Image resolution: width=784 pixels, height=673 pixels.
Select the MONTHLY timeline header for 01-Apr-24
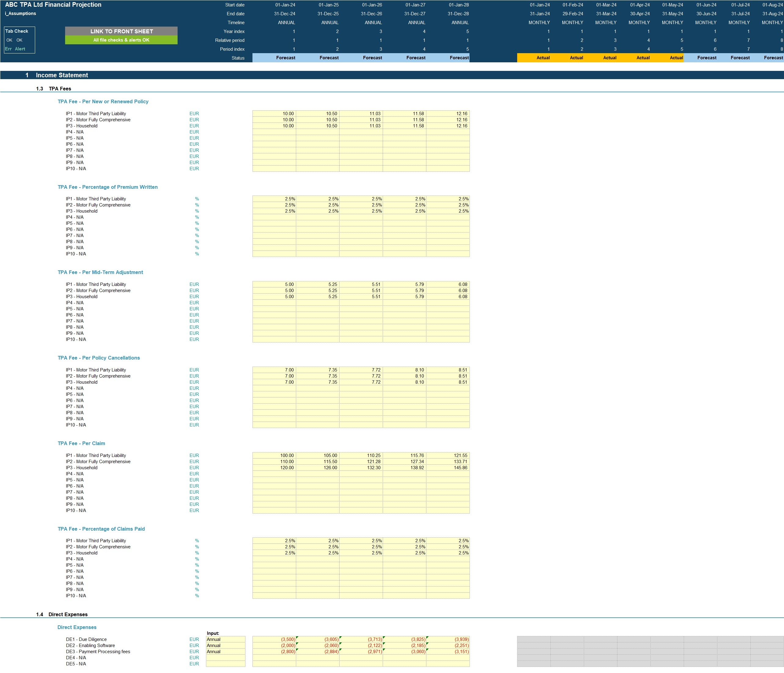639,22
